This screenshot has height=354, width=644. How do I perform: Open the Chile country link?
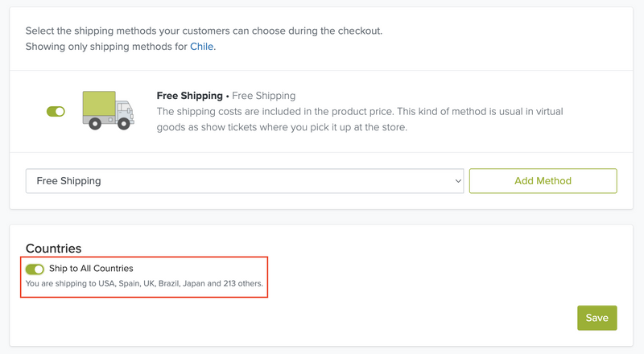click(x=202, y=47)
